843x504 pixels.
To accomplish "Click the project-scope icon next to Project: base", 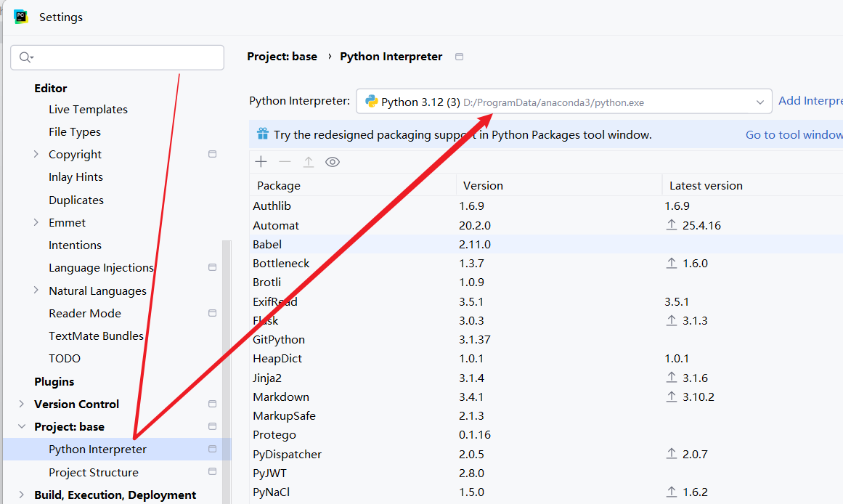I will pos(212,426).
